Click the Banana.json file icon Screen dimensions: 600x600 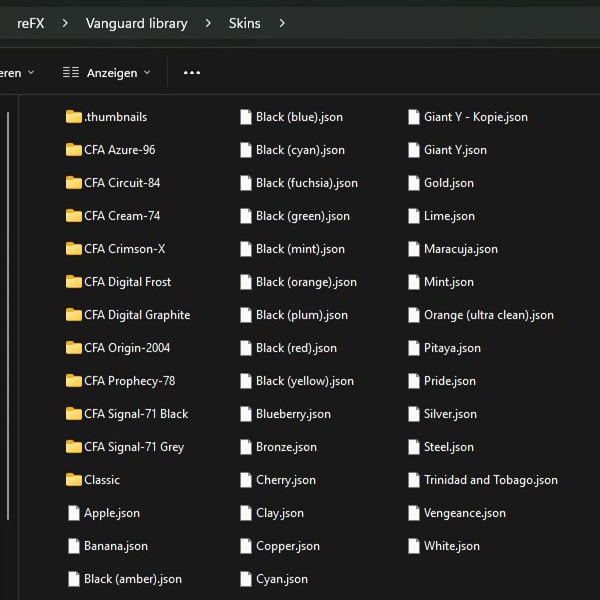pos(73,546)
